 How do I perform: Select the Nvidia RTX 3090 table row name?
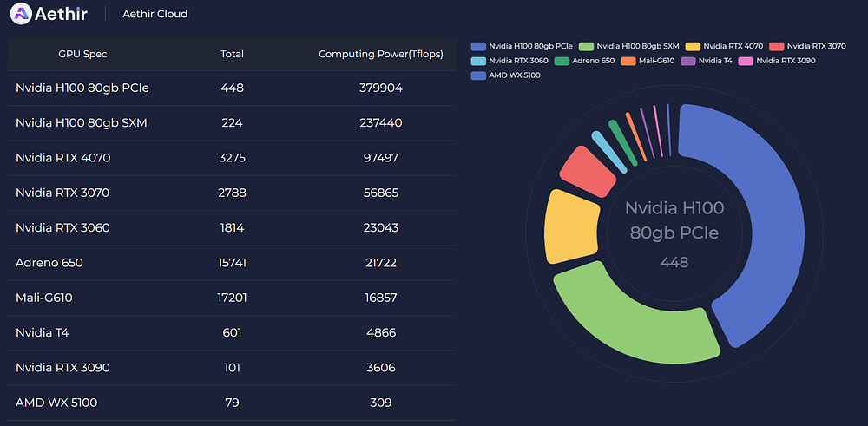pyautogui.click(x=62, y=367)
